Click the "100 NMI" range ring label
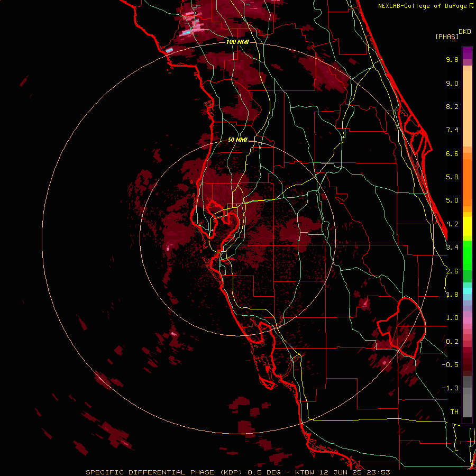The height and width of the screenshot is (476, 476). 237,42
